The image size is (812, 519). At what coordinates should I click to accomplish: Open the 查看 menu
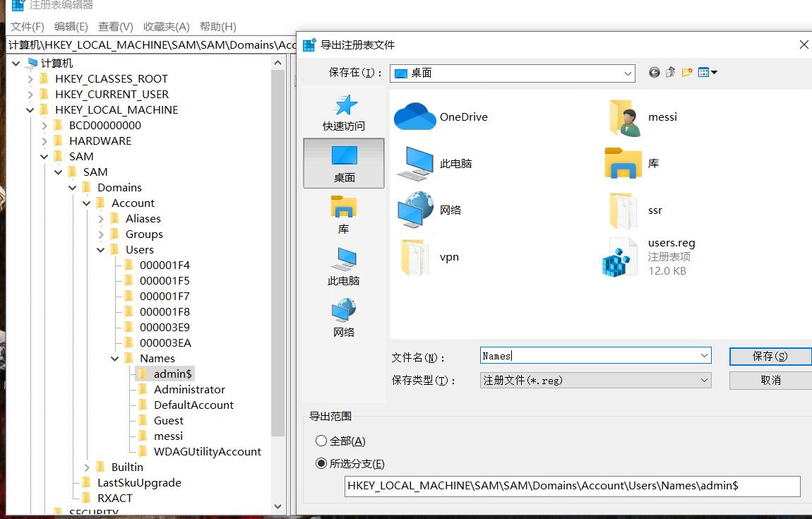click(114, 26)
